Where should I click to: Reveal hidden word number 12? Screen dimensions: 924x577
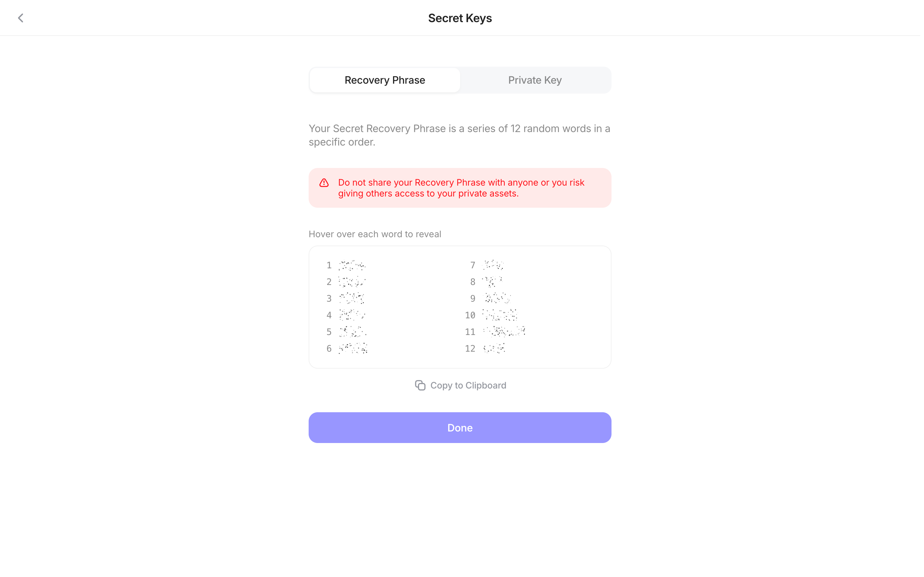496,350
